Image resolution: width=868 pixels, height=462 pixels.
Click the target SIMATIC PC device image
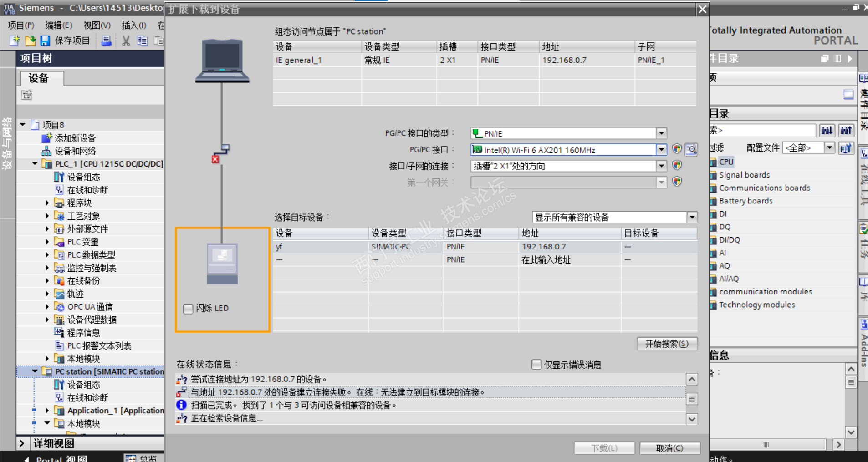point(222,264)
